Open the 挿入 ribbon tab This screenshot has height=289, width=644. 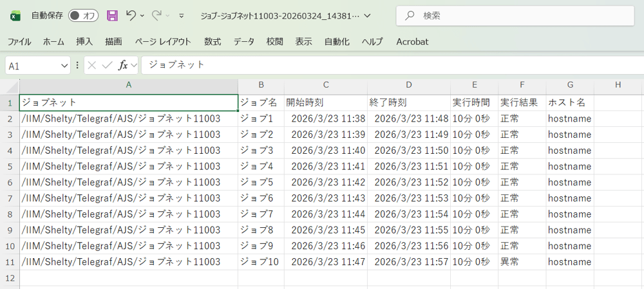pyautogui.click(x=84, y=41)
